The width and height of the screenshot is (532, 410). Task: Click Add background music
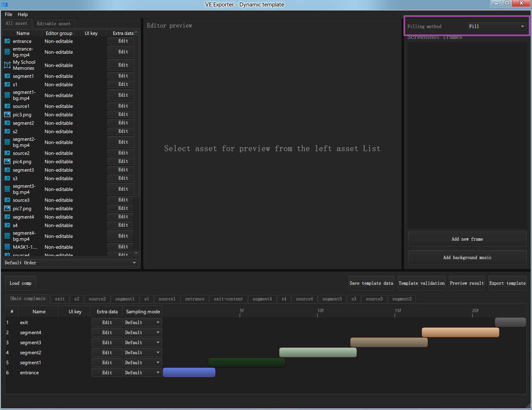[x=467, y=258]
